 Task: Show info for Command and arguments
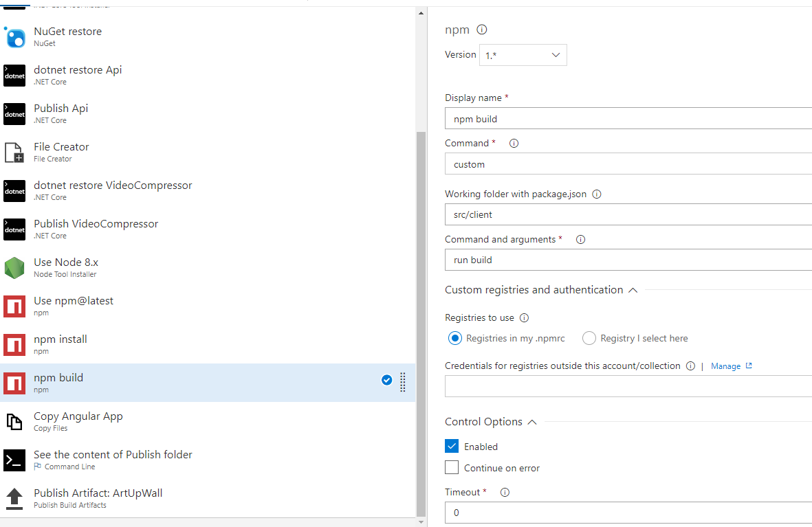(580, 240)
